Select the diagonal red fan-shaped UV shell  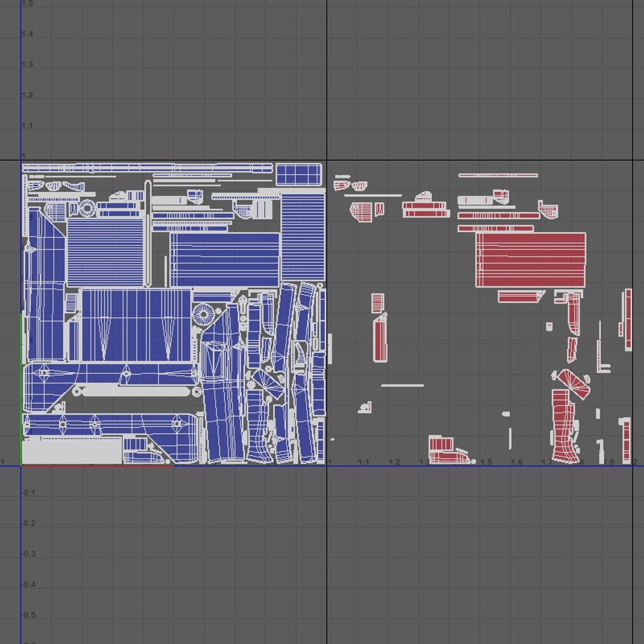click(574, 383)
